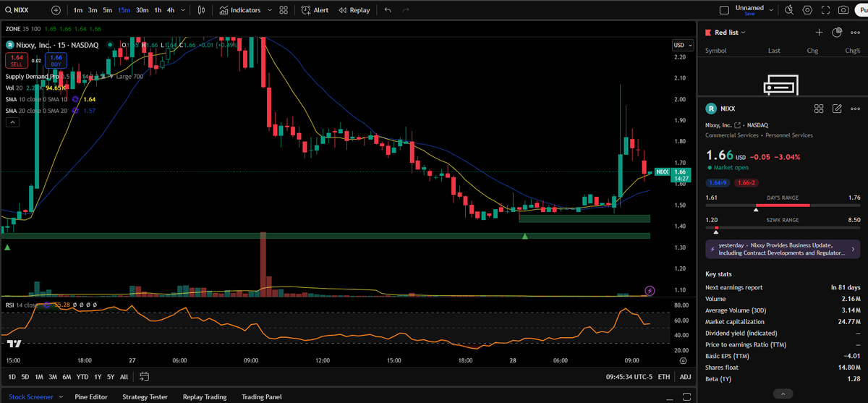Open the layout setup square icon
This screenshot has width=868, height=403.
tap(725, 10)
